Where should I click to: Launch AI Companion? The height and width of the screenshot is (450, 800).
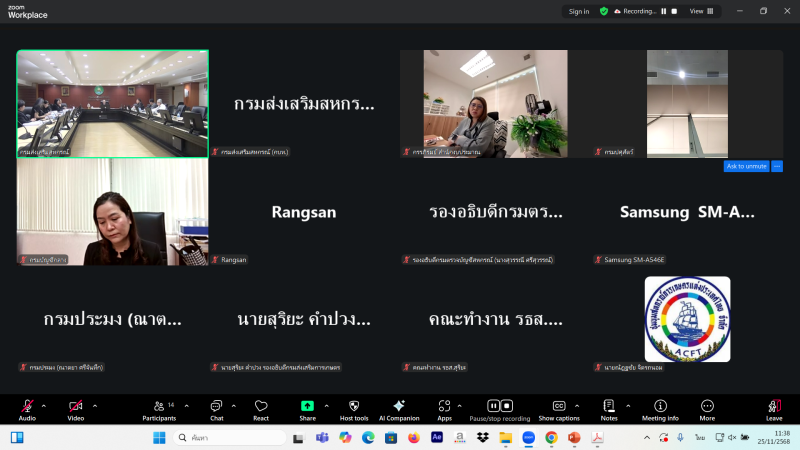399,408
